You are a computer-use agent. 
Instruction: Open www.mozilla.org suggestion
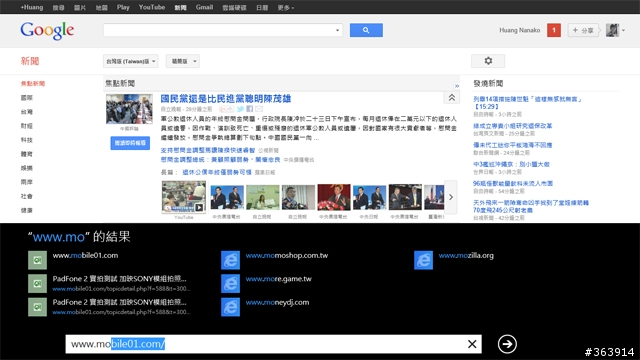pos(466,256)
